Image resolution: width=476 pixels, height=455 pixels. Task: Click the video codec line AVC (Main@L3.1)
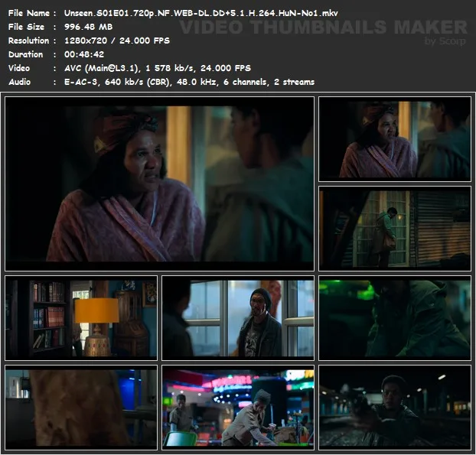click(157, 68)
